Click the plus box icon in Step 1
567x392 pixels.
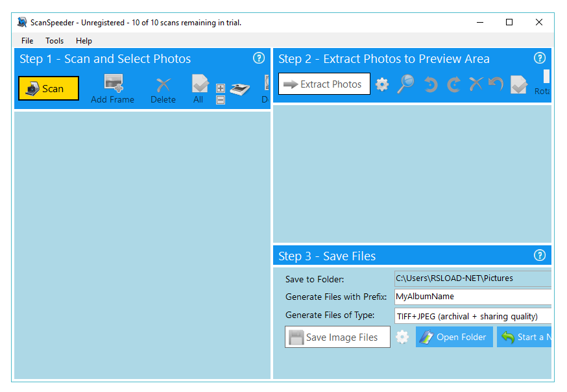(x=221, y=88)
